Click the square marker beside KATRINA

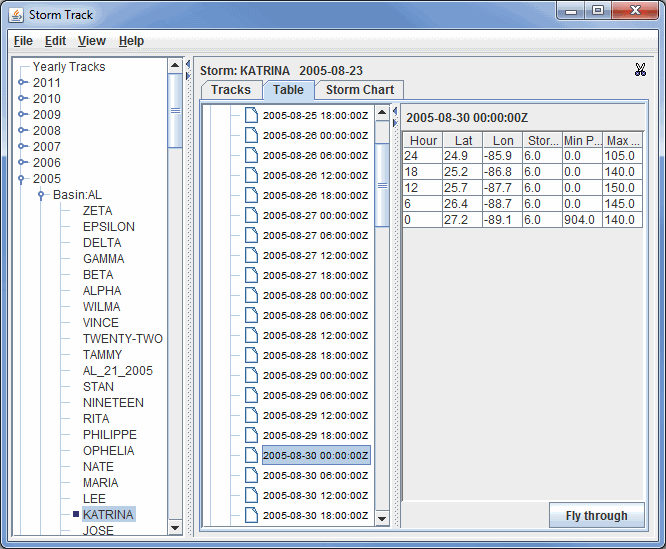75,515
